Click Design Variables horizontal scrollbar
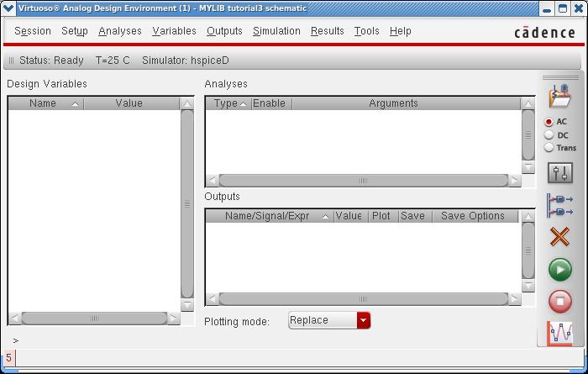This screenshot has width=588, height=374. (94, 319)
